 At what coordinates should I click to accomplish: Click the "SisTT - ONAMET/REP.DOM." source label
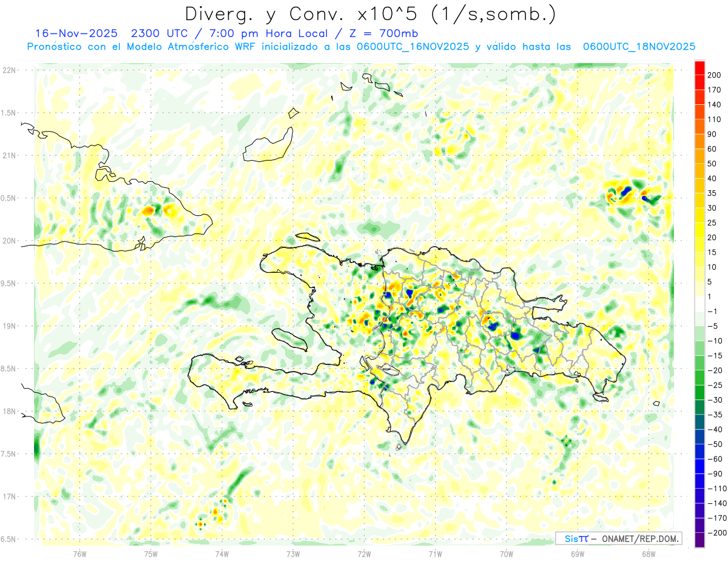[619, 538]
